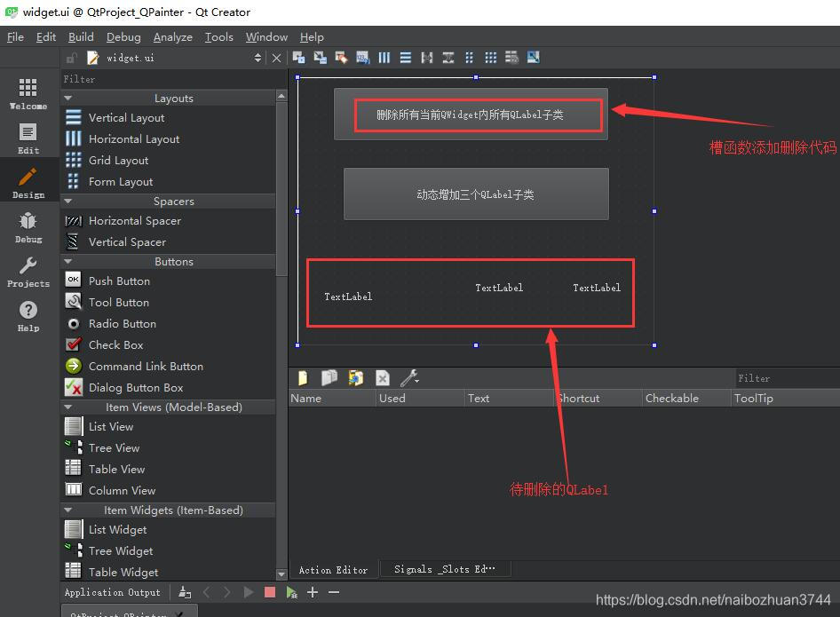840x617 pixels.
Task: Close the widget.ui document
Action: tap(276, 58)
